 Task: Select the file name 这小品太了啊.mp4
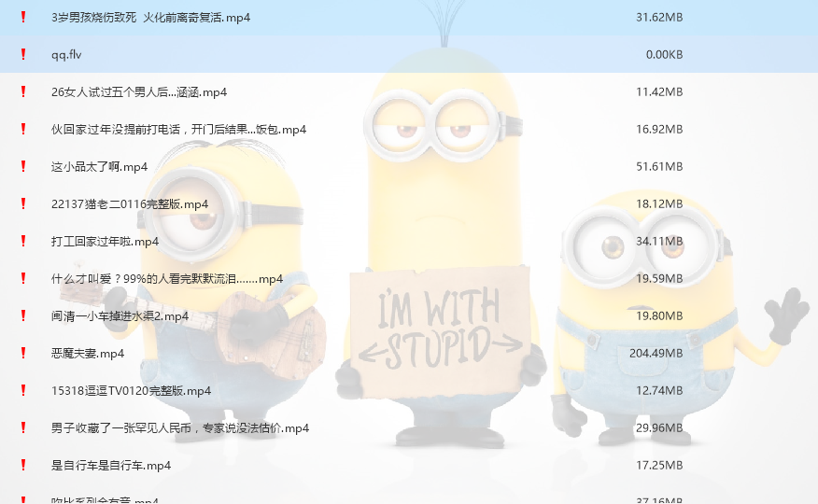pos(99,167)
